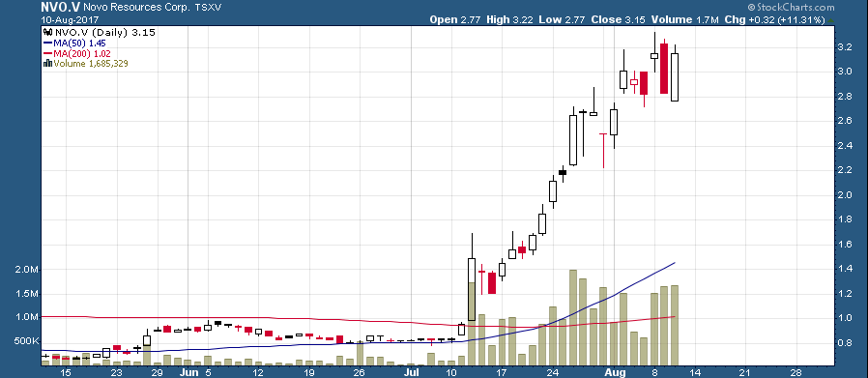The height and width of the screenshot is (378, 868).
Task: Click the tallest volume bar reaching 2.0M
Action: click(573, 318)
